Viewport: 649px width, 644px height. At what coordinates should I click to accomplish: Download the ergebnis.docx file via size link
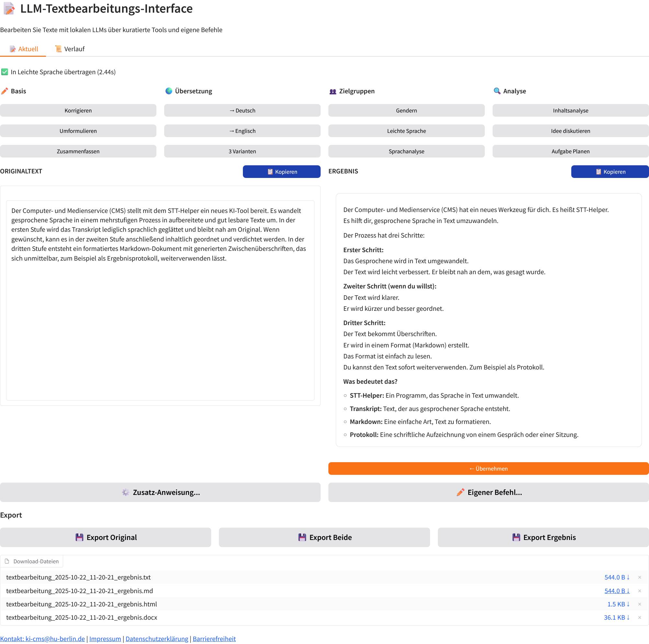coord(616,617)
